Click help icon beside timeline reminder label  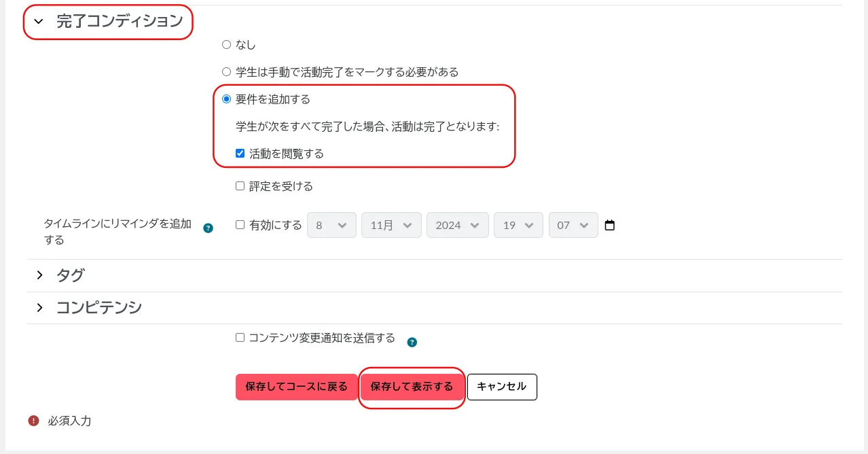tap(209, 228)
